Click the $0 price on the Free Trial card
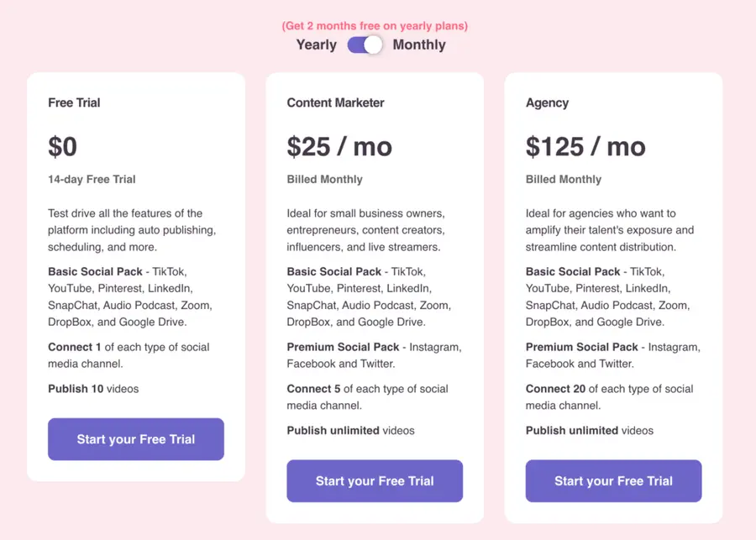 coord(62,146)
